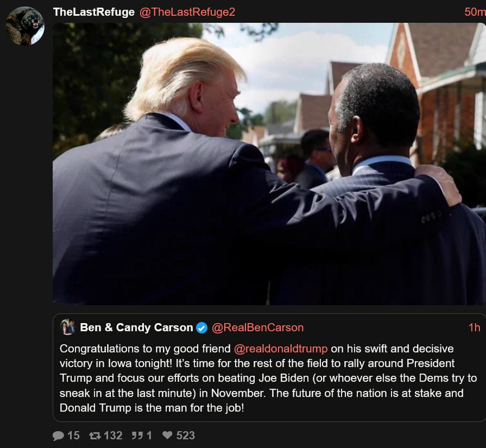View the 523 likes count
486x448 pixels.
[x=186, y=436]
